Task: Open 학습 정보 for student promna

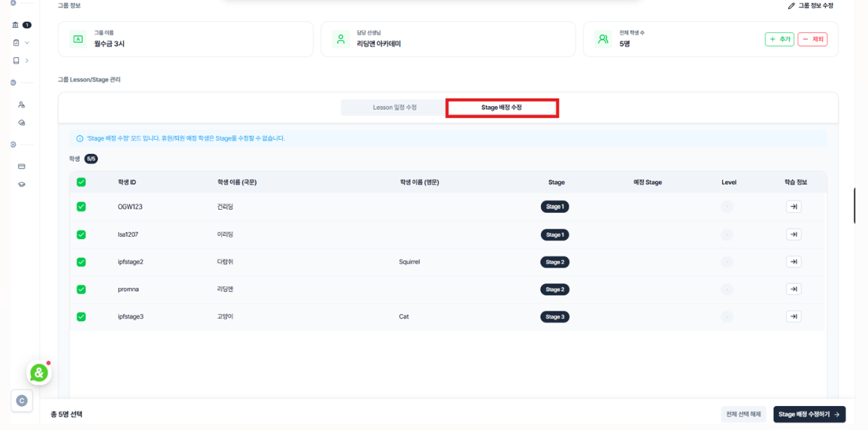Action: [x=794, y=289]
